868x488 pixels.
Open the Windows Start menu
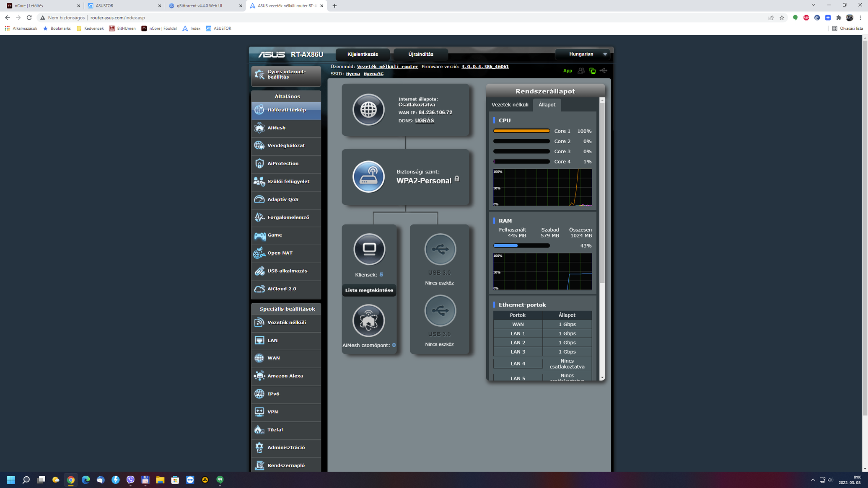pos(11,480)
